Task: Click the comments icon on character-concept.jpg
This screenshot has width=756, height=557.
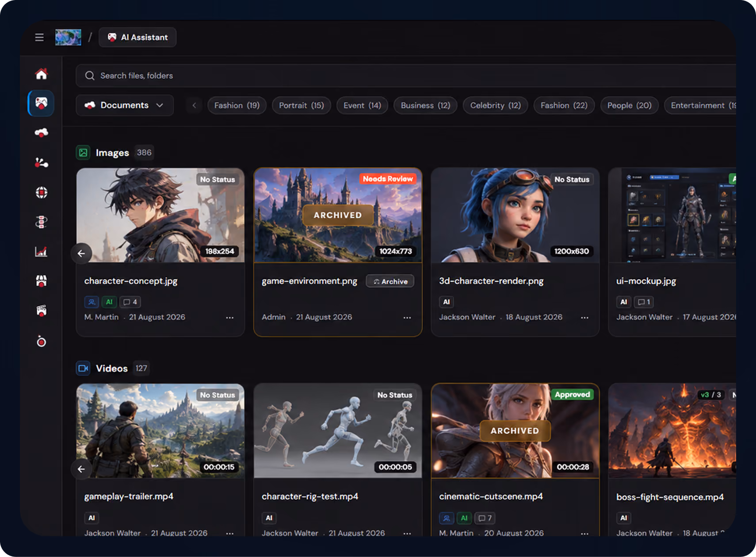Action: (x=130, y=302)
